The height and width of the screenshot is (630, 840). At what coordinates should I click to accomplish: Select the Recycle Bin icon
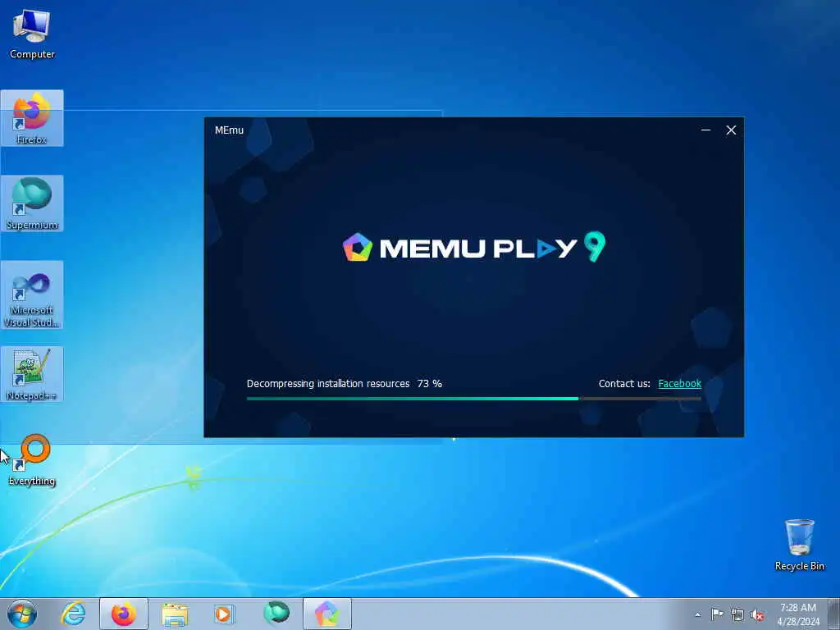(x=799, y=545)
